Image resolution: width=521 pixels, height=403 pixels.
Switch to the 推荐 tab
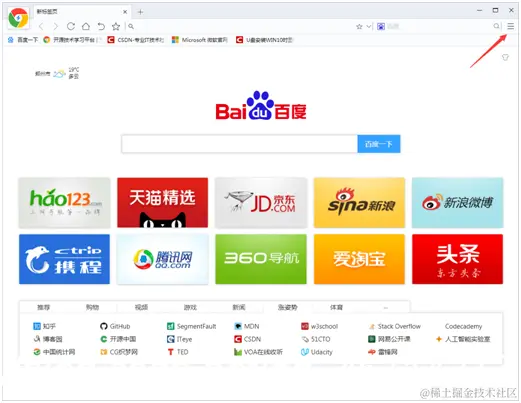(44, 307)
